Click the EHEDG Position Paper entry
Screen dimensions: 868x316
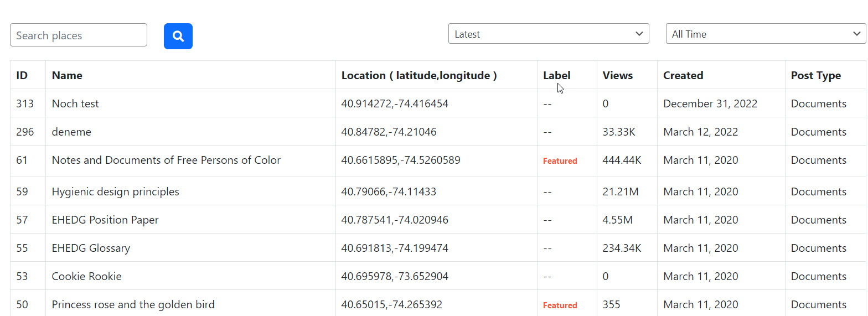pos(105,220)
